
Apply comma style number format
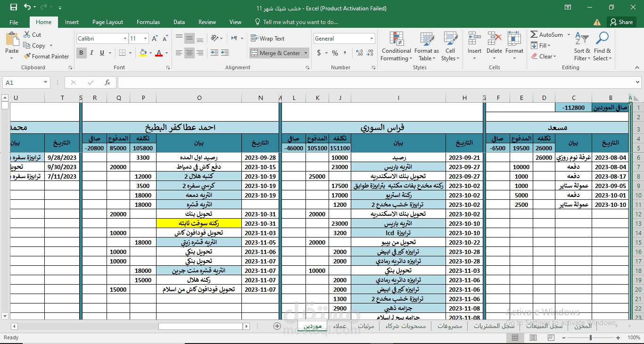[x=346, y=53]
